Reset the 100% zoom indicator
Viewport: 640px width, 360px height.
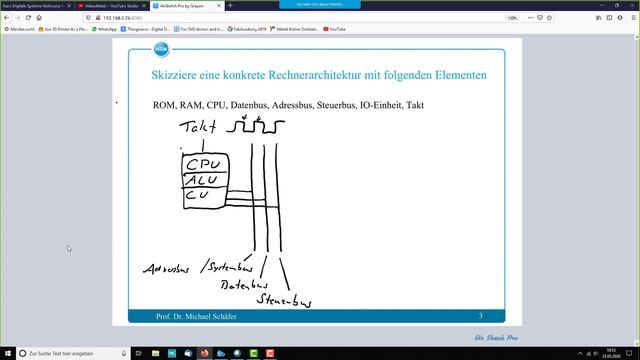point(512,18)
